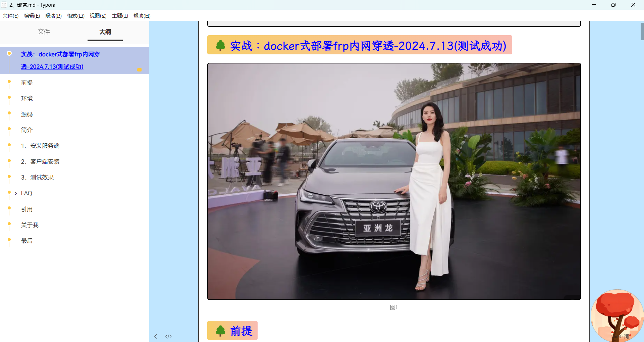Click the vertical scrollbar thumb

point(642,31)
